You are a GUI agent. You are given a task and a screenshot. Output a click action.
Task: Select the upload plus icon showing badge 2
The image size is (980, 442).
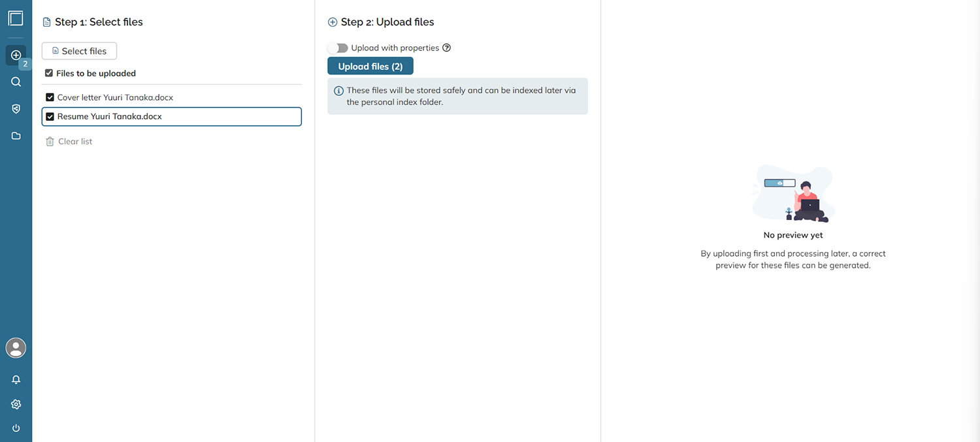16,55
